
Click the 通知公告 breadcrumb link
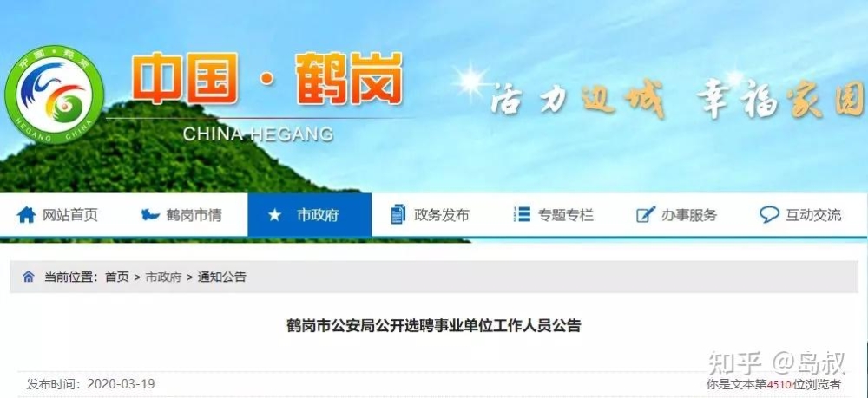tap(222, 277)
